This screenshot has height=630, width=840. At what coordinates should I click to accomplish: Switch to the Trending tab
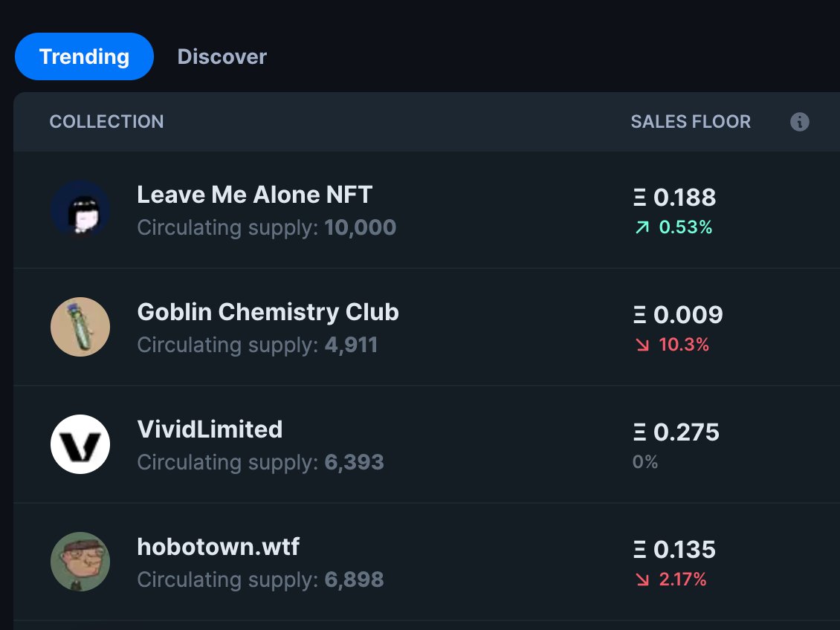click(x=84, y=56)
